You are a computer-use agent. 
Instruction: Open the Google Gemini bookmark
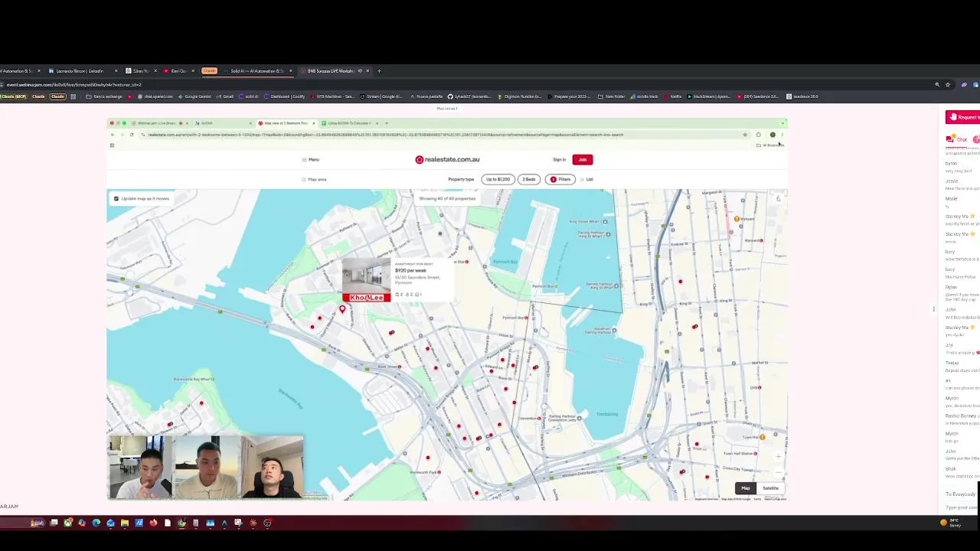point(194,96)
